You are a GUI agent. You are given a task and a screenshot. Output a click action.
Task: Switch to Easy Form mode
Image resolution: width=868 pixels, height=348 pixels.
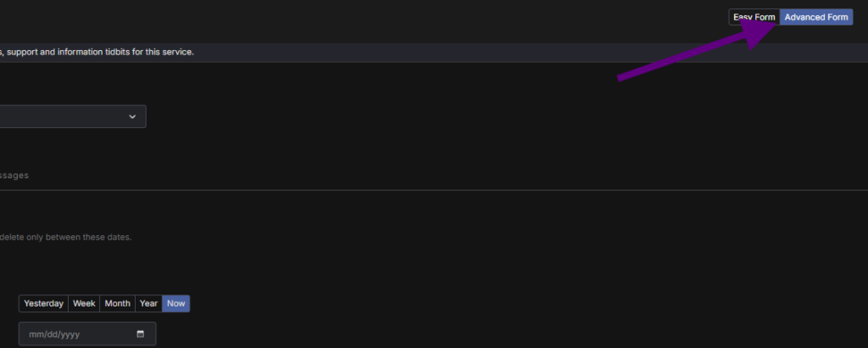pos(754,17)
